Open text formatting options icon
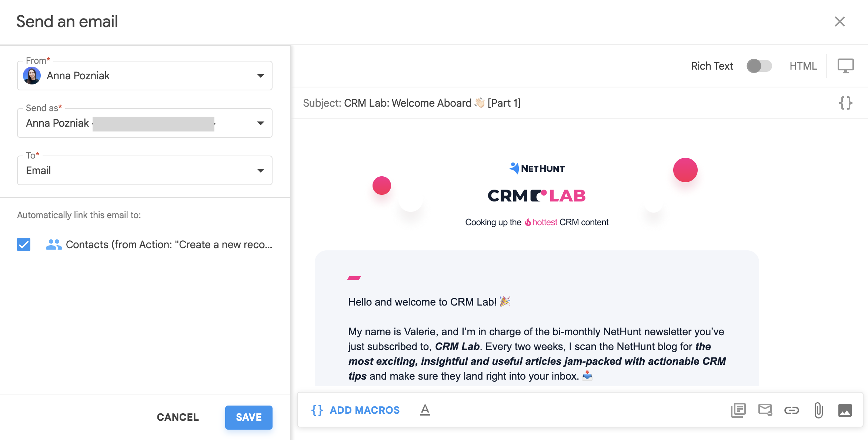This screenshot has height=440, width=868. pyautogui.click(x=425, y=410)
